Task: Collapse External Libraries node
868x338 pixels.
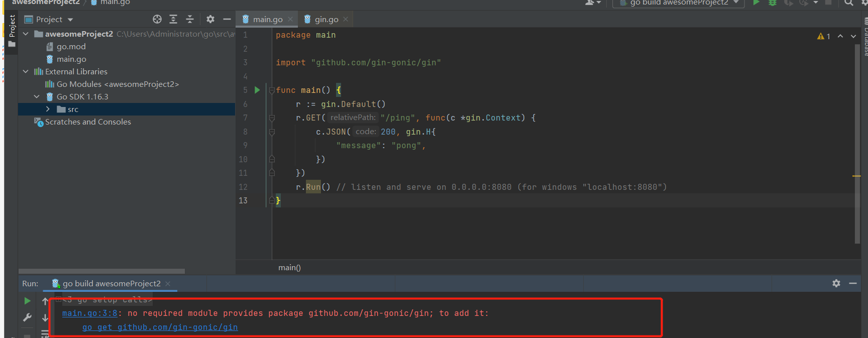Action: coord(26,71)
